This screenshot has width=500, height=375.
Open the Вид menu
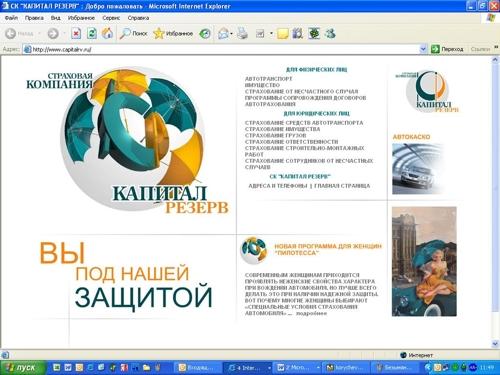click(x=56, y=18)
